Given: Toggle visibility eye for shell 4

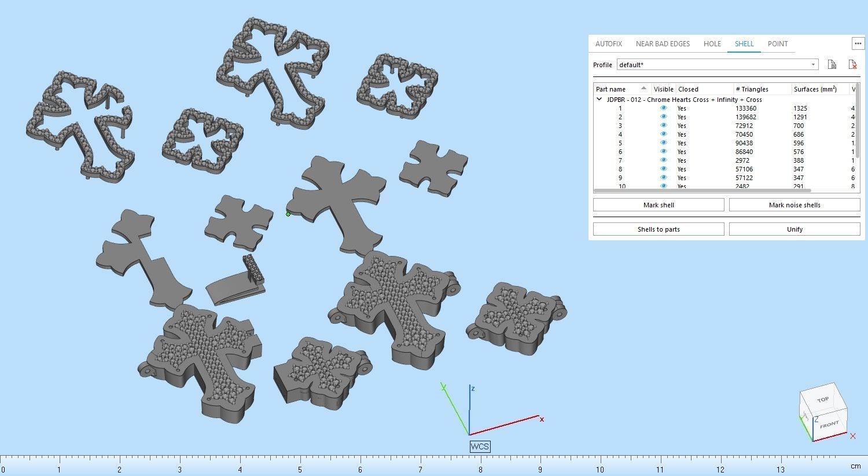Looking at the screenshot, I should point(663,134).
